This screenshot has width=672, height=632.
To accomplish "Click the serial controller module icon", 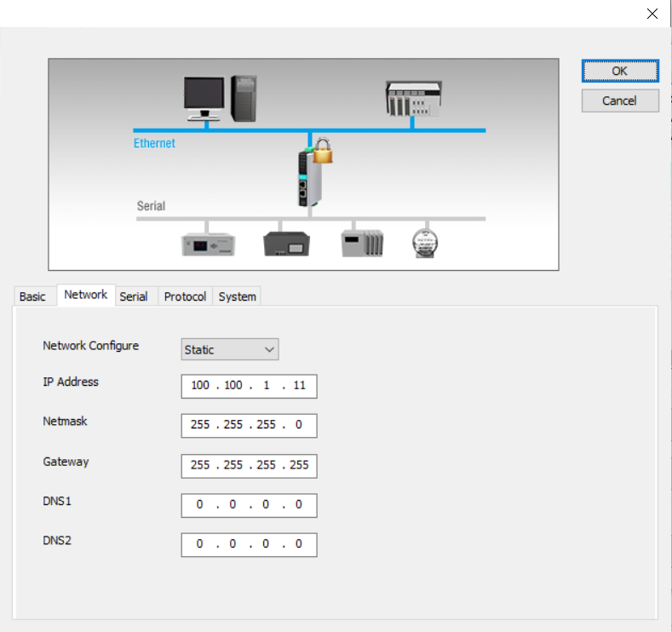I will (362, 244).
